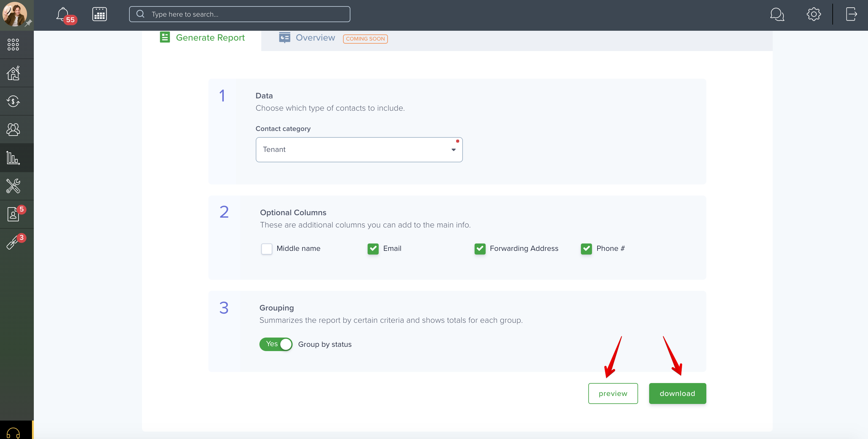This screenshot has height=439, width=868.
Task: Open the Contact category Tenant dropdown
Action: [359, 150]
